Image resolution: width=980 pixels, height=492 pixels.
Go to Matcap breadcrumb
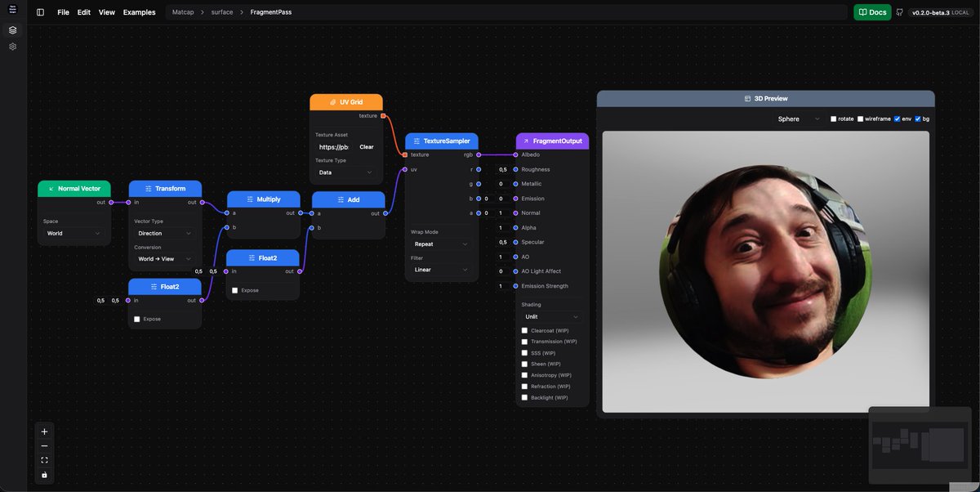click(x=183, y=12)
